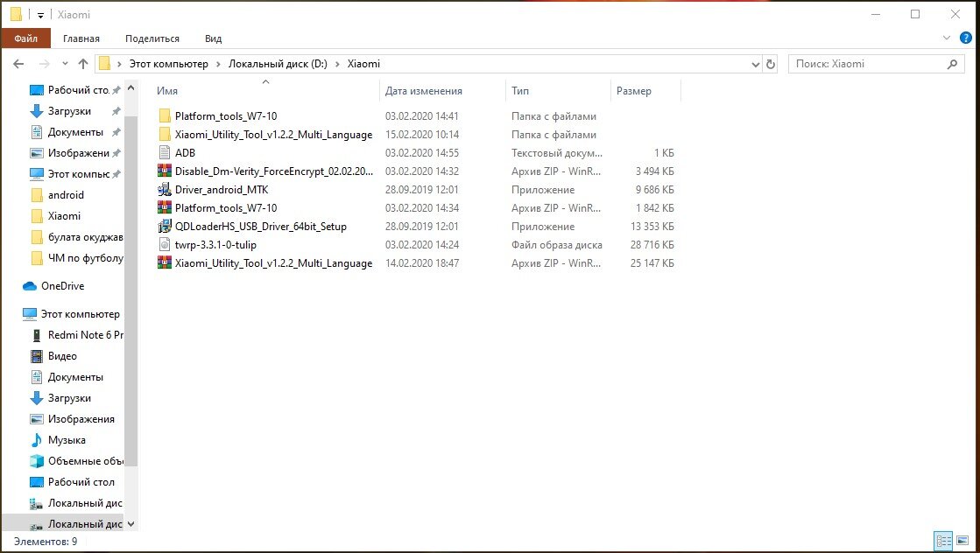Expand the ribbon with chevron
Screen dimensions: 980x553
(x=946, y=38)
